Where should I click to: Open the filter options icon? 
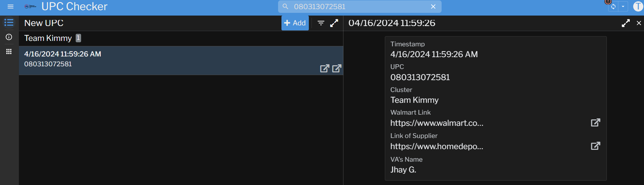(321, 23)
